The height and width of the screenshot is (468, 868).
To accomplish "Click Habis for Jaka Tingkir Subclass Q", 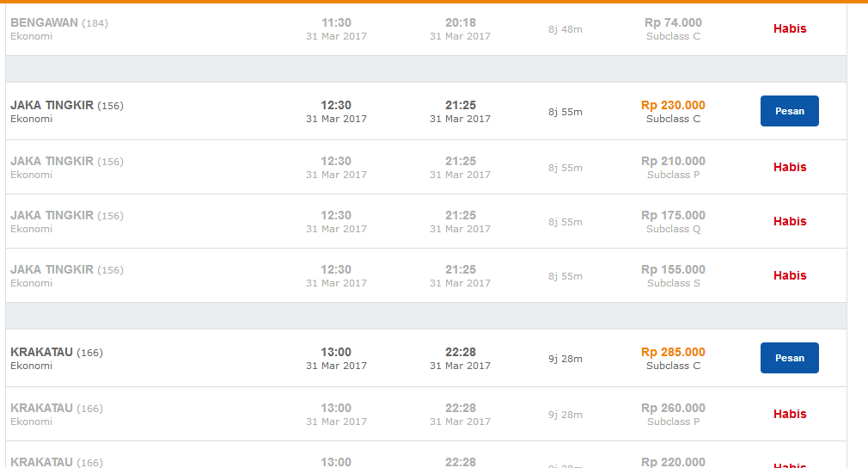I will (789, 221).
